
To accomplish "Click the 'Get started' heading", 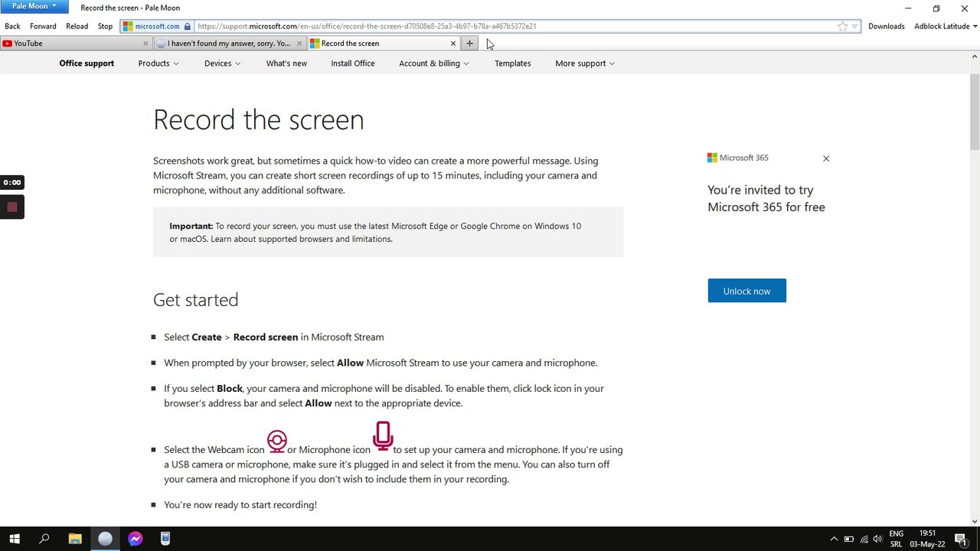I will point(195,300).
